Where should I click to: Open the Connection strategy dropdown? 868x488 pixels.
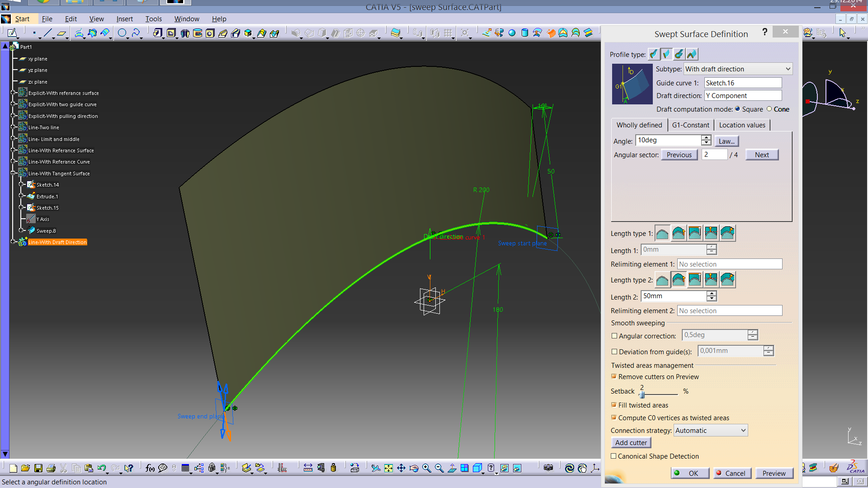(x=711, y=430)
